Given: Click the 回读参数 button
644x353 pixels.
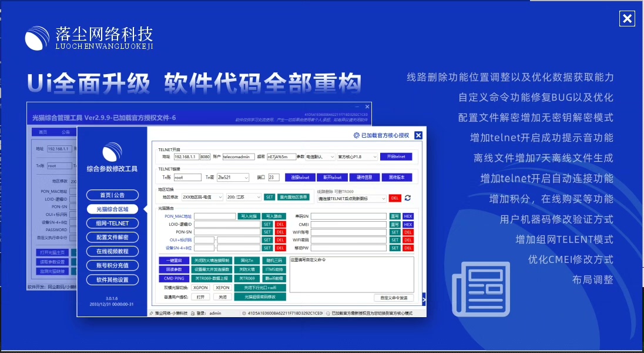Looking at the screenshot, I should [x=174, y=269].
